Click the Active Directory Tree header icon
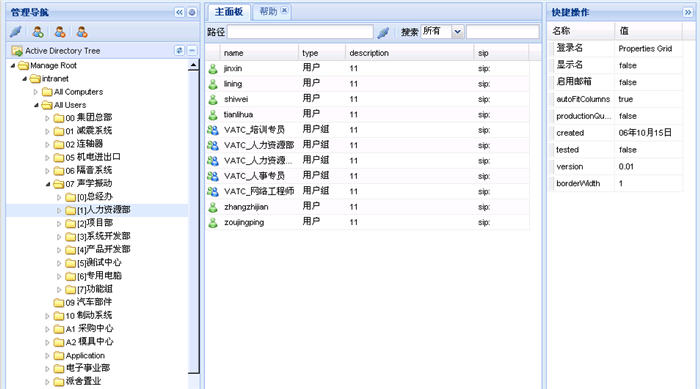700x389 pixels. pyautogui.click(x=17, y=51)
